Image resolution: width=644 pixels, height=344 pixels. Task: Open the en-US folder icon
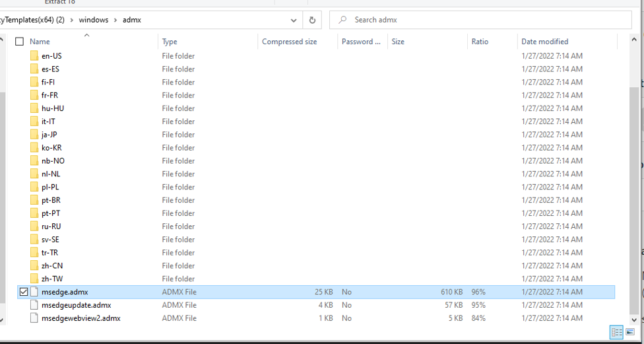(x=34, y=56)
